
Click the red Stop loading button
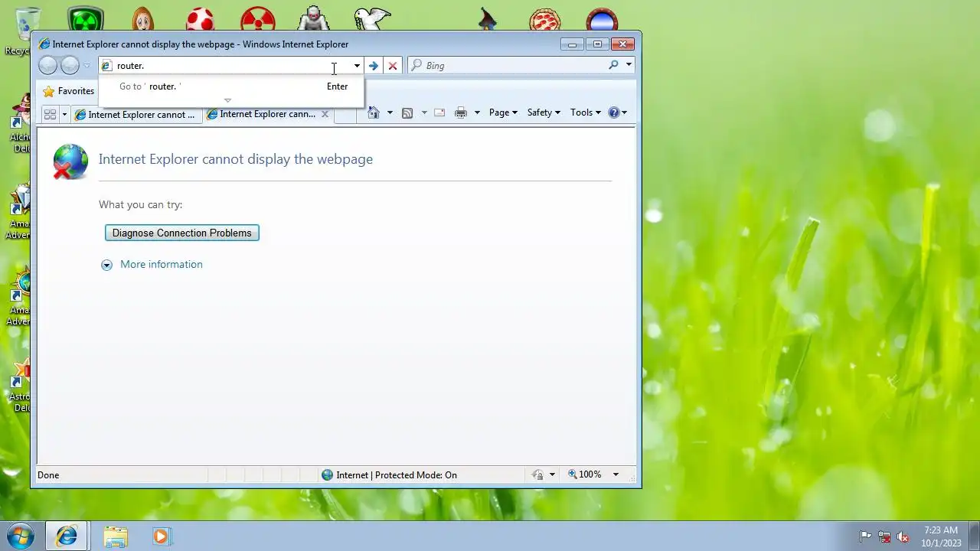tap(393, 66)
